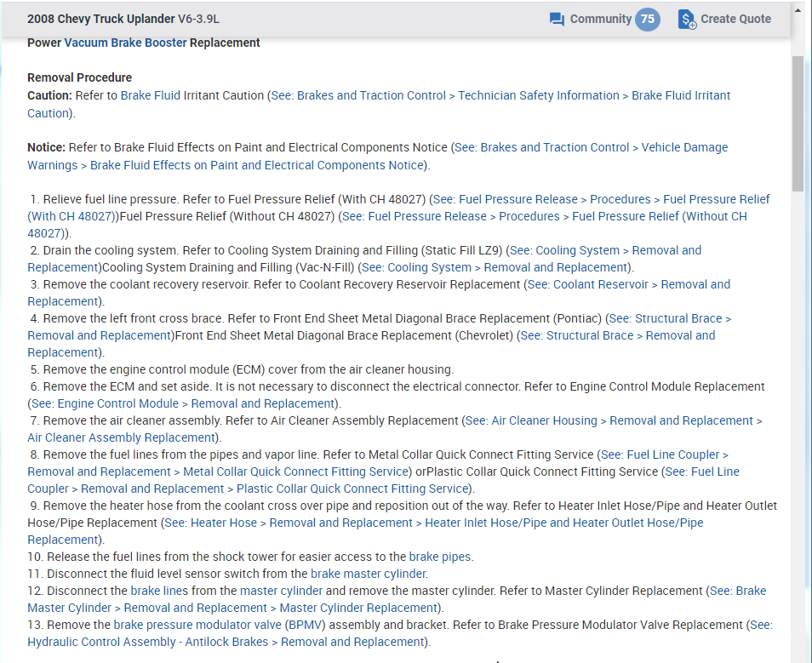Click the Removal Procedure heading

click(x=80, y=77)
